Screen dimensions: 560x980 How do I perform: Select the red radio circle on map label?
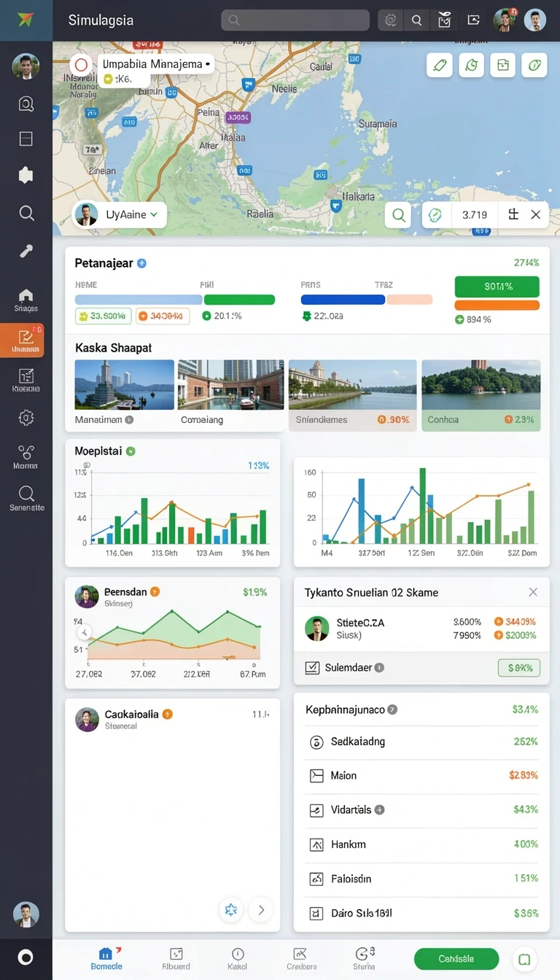[82, 65]
